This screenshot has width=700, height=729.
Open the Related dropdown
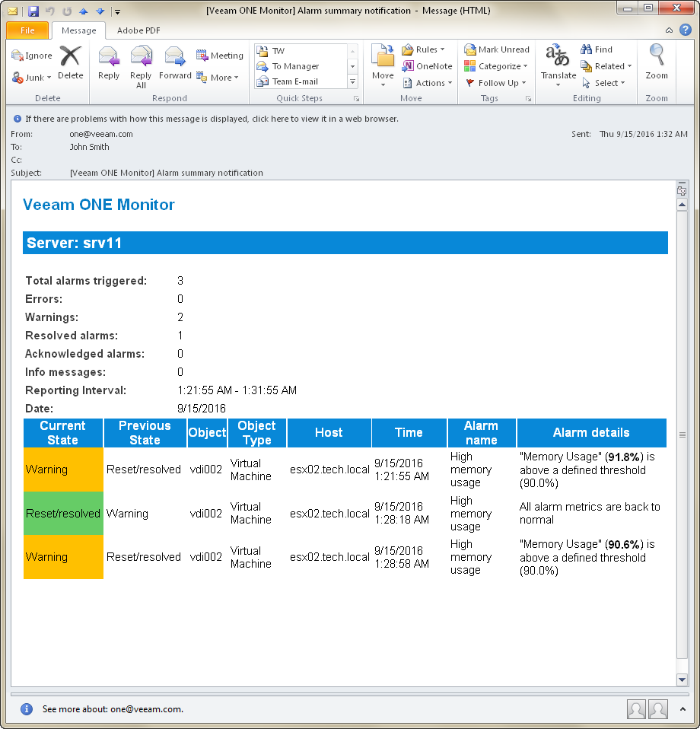(x=606, y=66)
